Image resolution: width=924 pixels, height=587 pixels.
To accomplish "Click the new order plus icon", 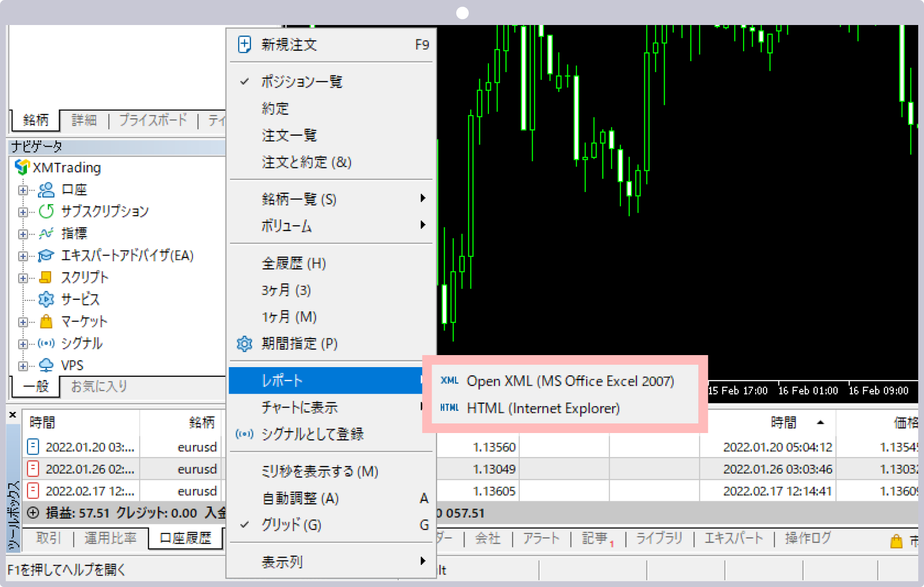I will (x=244, y=44).
